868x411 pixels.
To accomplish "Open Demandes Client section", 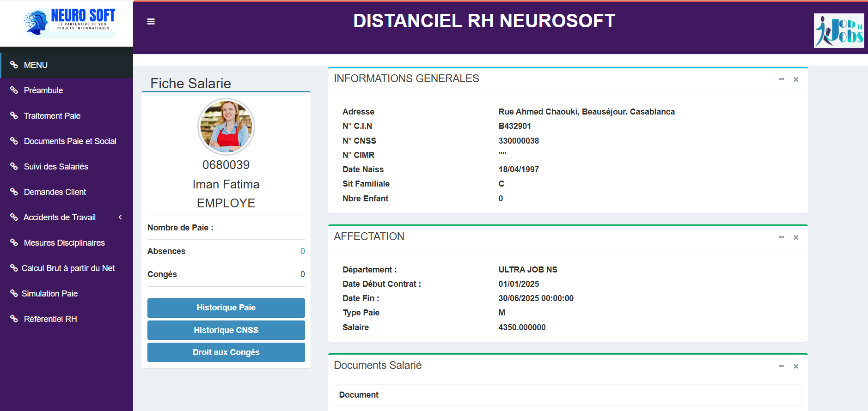I will (67, 192).
